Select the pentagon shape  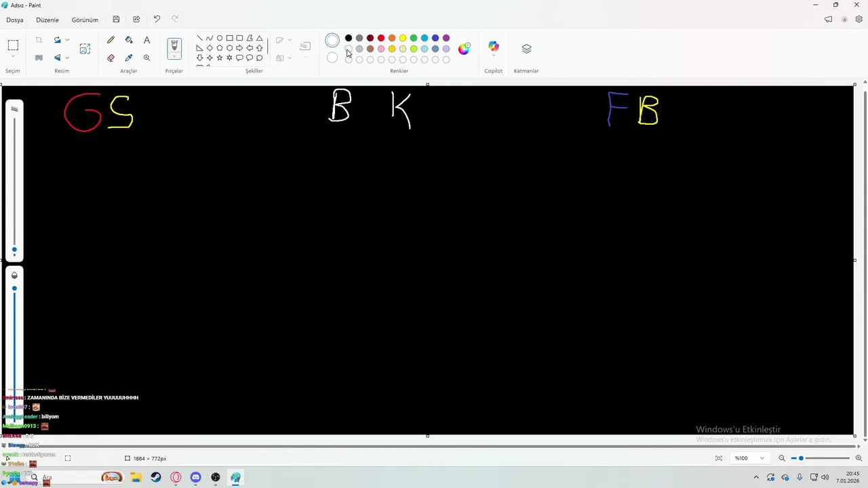(220, 48)
